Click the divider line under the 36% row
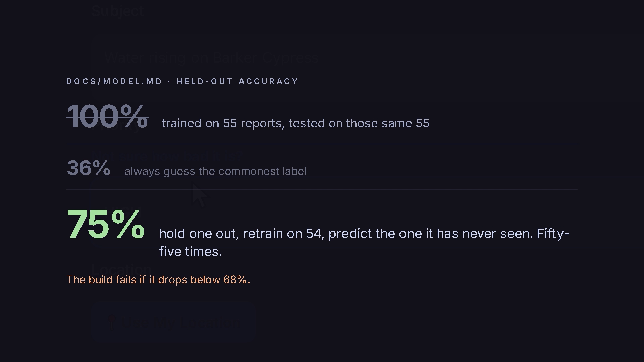This screenshot has width=644, height=362. coord(322,189)
